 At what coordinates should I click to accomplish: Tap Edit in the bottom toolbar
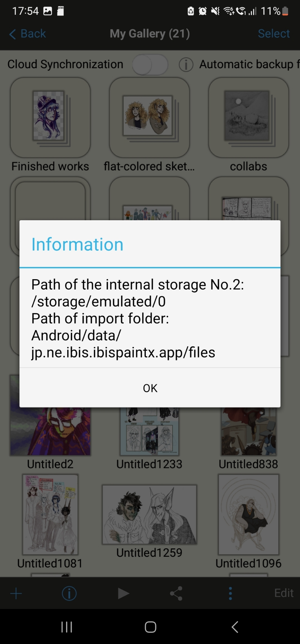(x=284, y=593)
